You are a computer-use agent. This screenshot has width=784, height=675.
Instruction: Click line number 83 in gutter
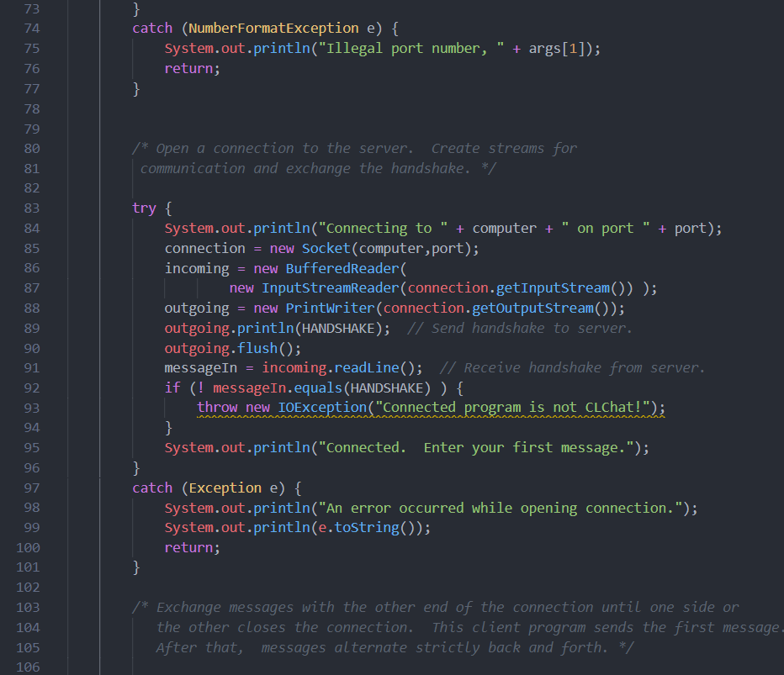32,208
